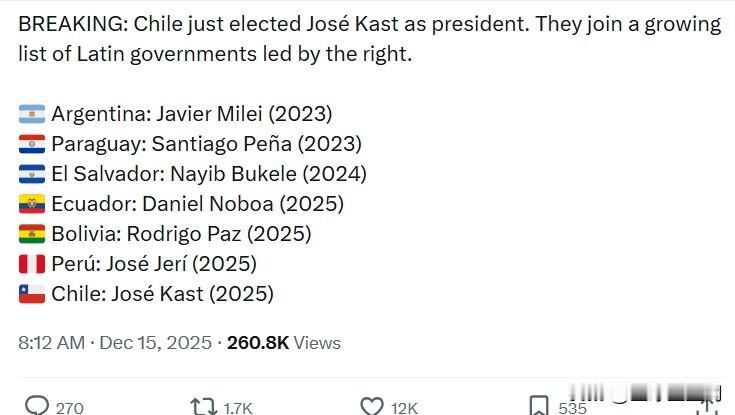View the 260.8K Views analytics
This screenshot has height=415, width=735.
pos(284,343)
